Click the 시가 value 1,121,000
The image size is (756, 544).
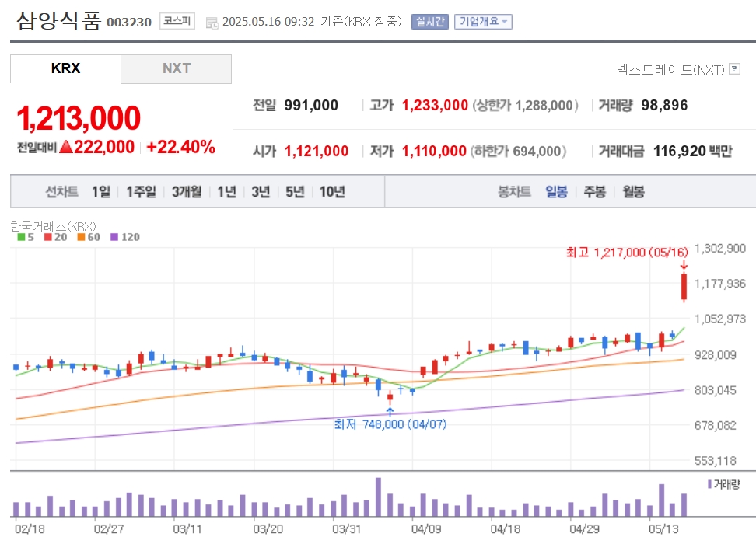(317, 152)
